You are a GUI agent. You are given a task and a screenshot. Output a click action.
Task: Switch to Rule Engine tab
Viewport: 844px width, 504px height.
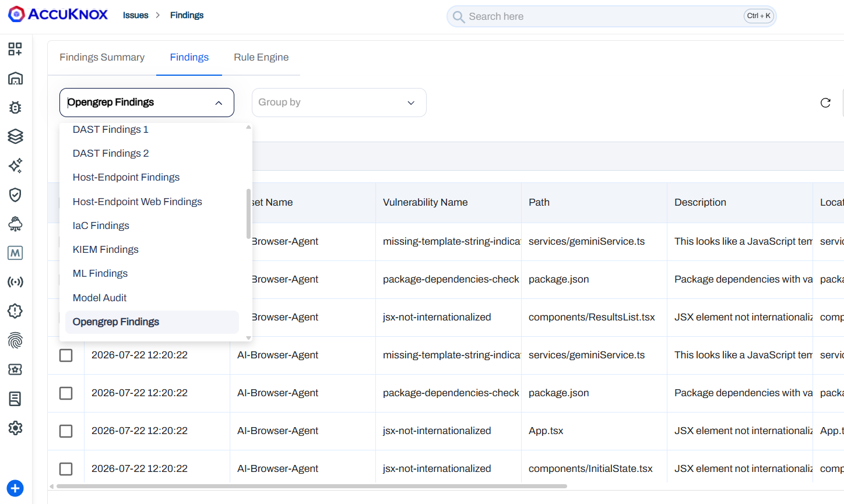coord(261,57)
